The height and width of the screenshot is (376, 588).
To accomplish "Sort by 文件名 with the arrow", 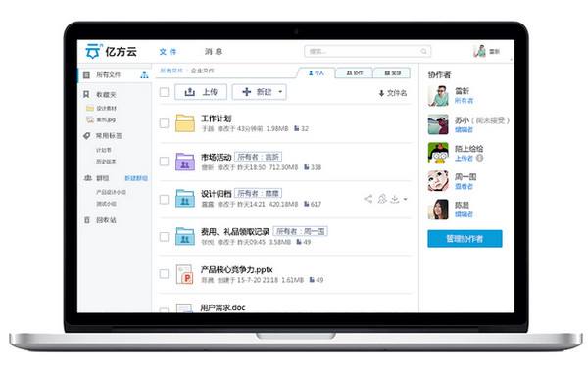I will click(393, 93).
